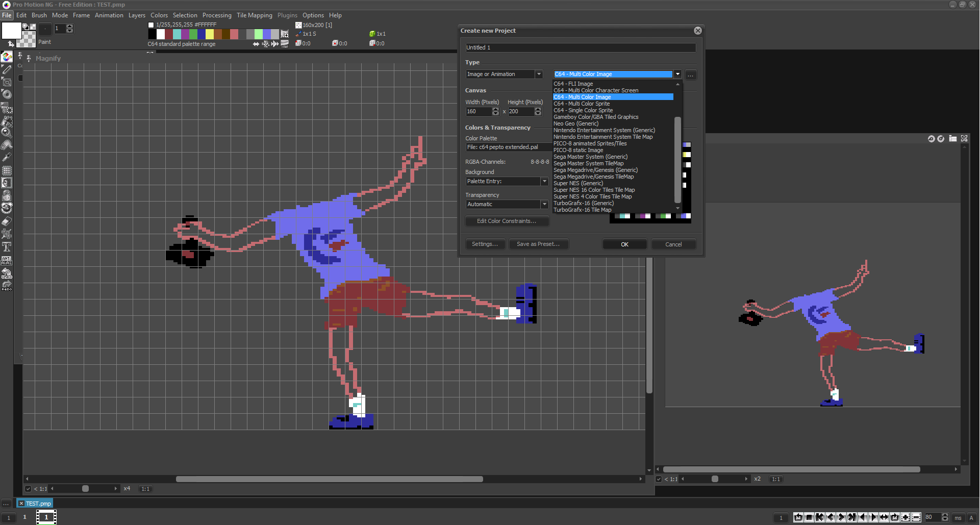Select the ellipse drawing tool
This screenshot has height=525, width=980.
coord(7,94)
